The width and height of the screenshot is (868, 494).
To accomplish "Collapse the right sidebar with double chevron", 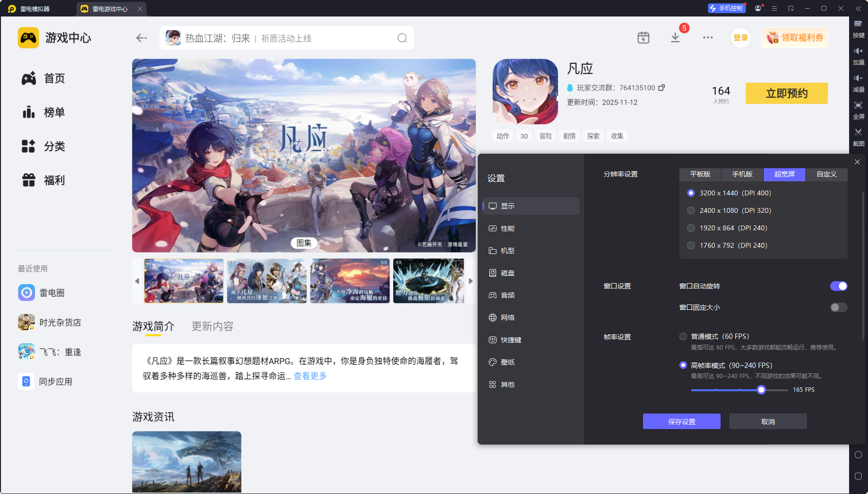I will click(858, 9).
